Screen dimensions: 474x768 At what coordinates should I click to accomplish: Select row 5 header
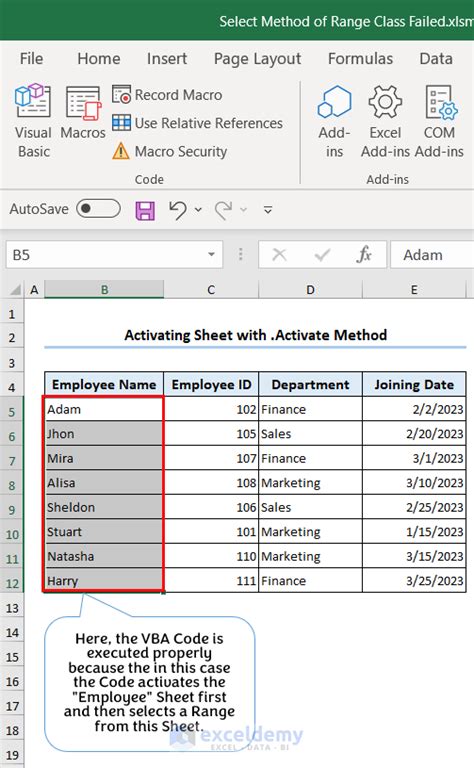[12, 411]
